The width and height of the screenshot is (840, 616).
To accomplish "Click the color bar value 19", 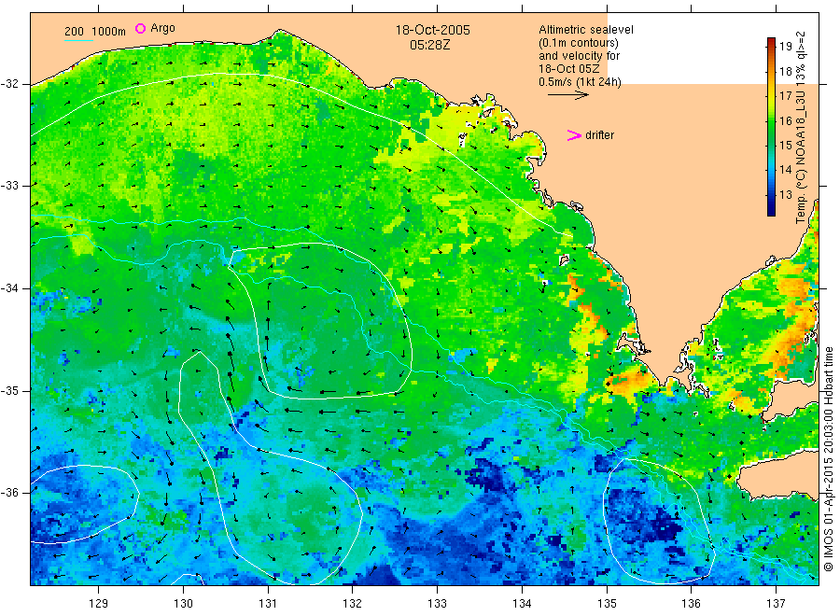I will [785, 46].
